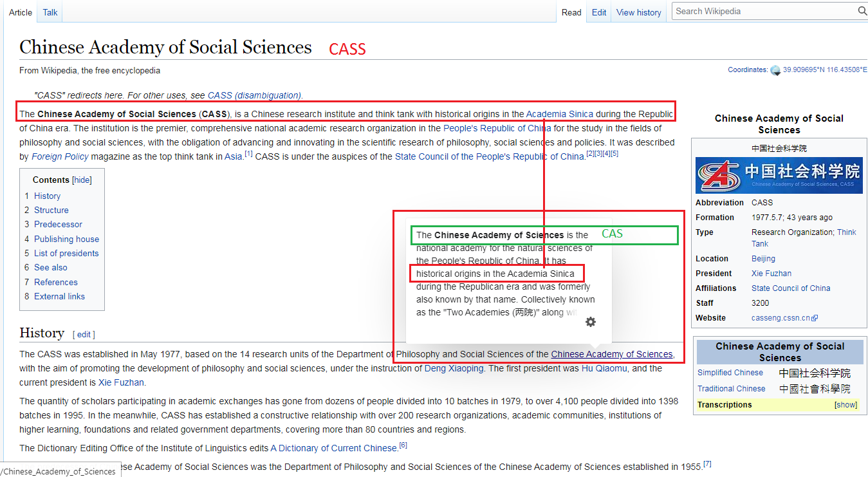Open People's Republic of China link

point(497,128)
